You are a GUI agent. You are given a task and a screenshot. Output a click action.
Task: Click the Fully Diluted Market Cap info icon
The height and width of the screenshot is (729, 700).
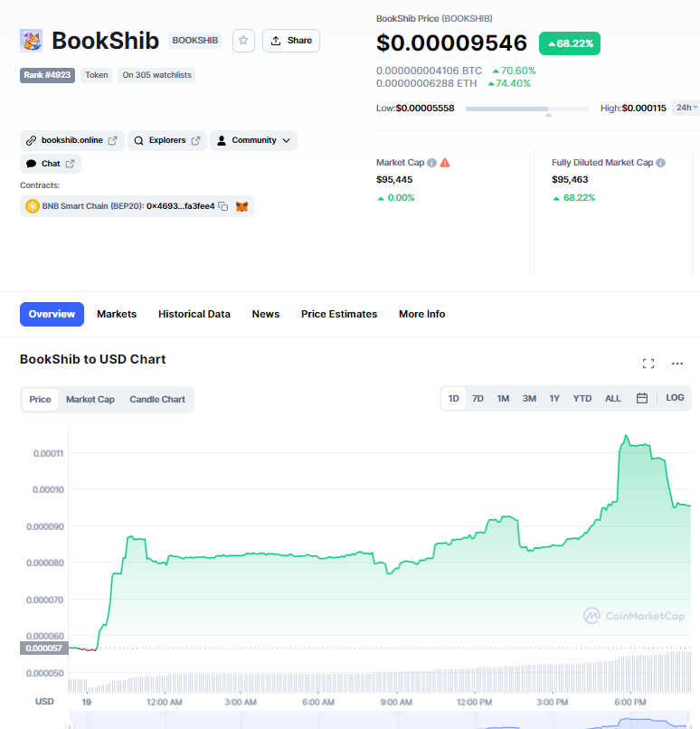[x=660, y=163]
